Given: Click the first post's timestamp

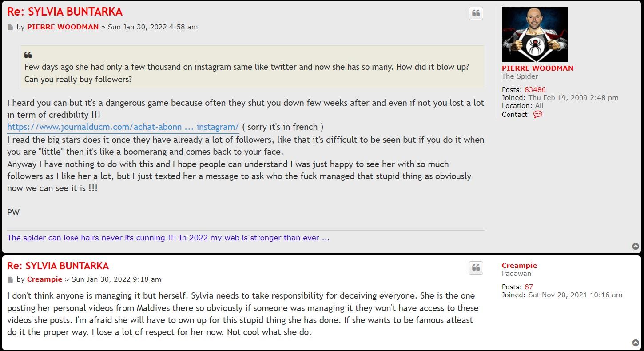Looking at the screenshot, I should point(153,27).
